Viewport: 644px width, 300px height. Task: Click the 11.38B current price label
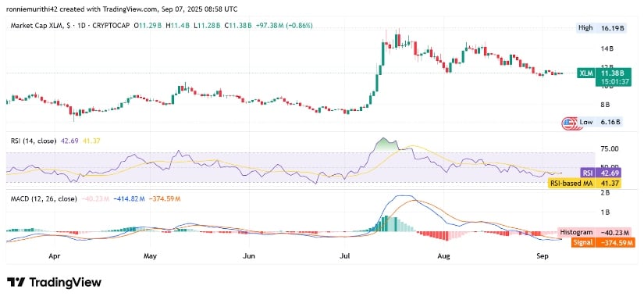pyautogui.click(x=612, y=73)
